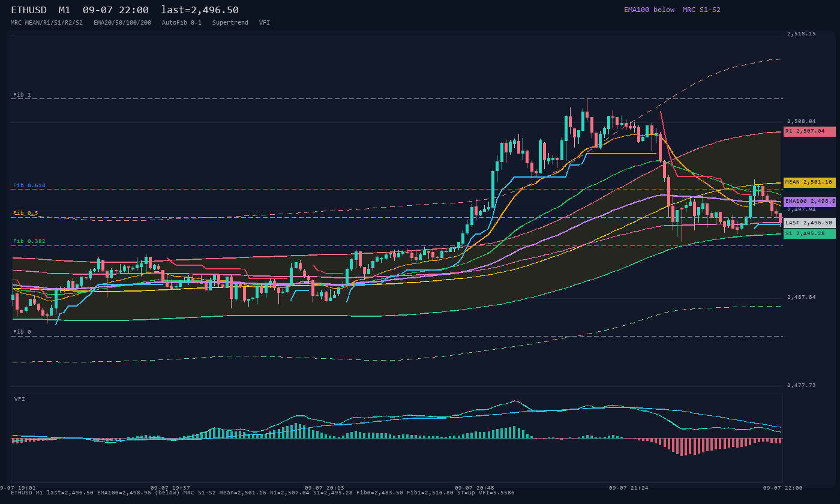Select the VFI indicator label in the header
The image size is (840, 504).
[x=265, y=23]
